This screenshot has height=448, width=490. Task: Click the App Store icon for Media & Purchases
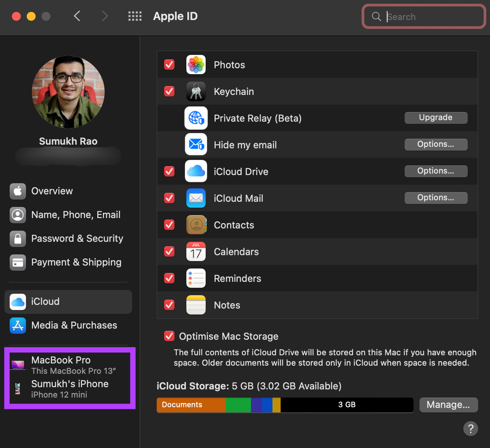click(18, 325)
